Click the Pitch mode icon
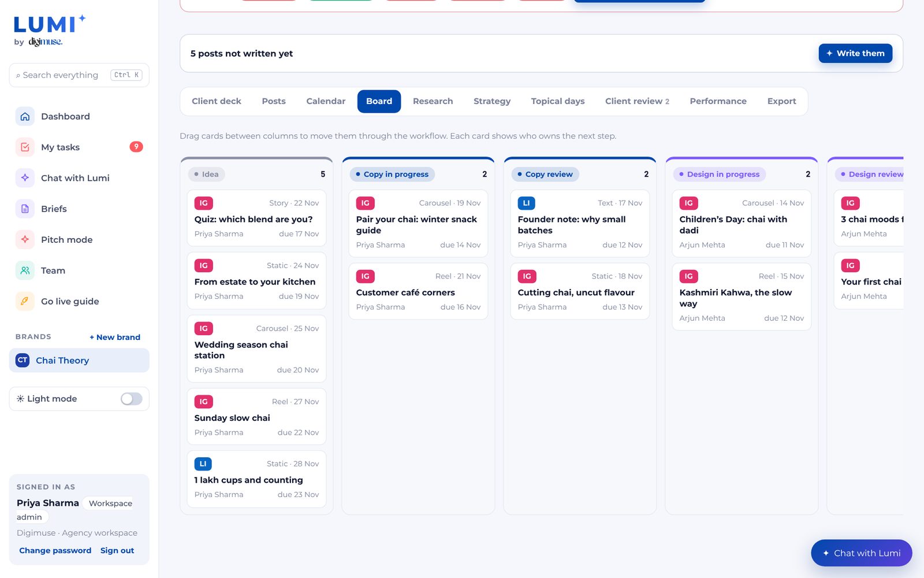Viewport: 924px width, 578px height. 25,239
